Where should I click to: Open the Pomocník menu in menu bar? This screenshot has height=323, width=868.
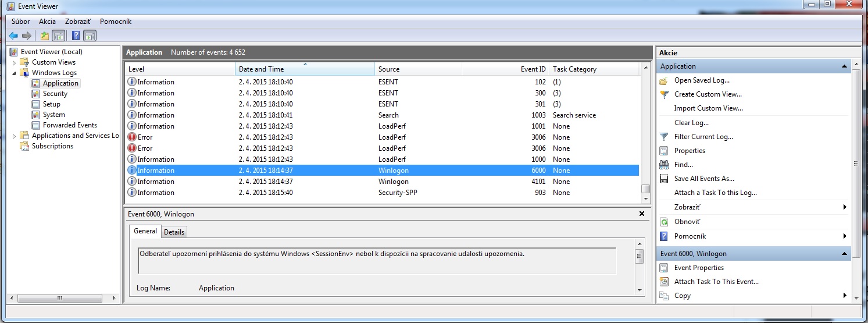(x=116, y=22)
